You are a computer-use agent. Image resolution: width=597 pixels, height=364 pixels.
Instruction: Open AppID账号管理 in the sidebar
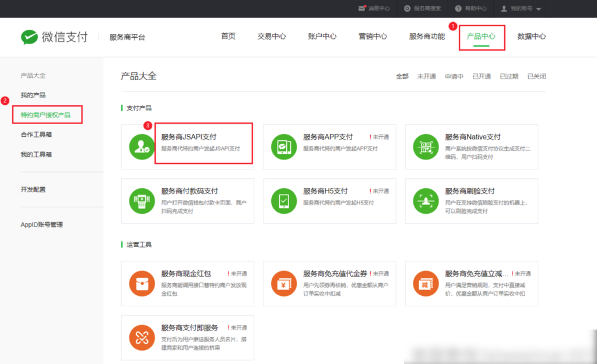(41, 225)
